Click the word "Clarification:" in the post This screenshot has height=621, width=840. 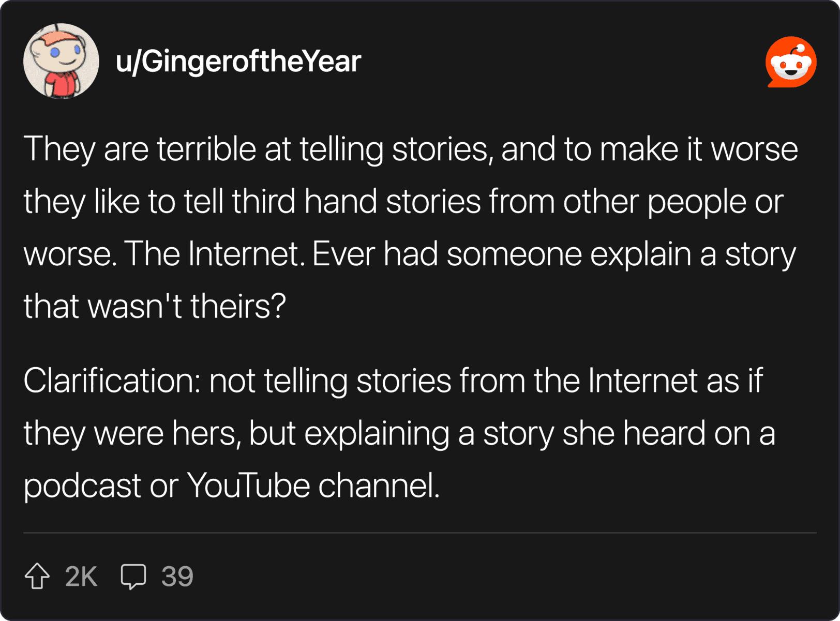pos(112,381)
